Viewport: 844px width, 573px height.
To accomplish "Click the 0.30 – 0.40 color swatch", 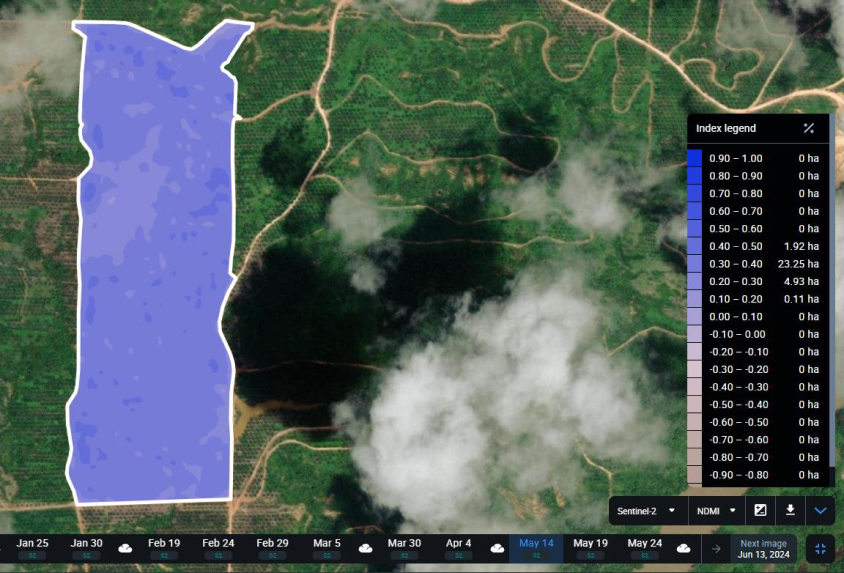I will coord(694,264).
